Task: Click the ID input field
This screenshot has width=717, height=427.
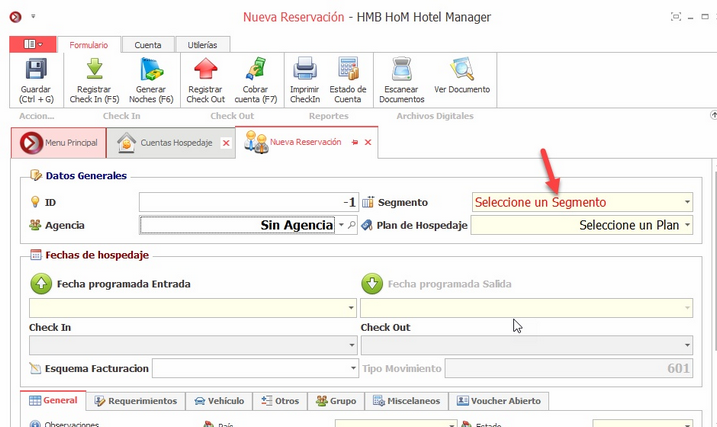Action: coord(248,202)
